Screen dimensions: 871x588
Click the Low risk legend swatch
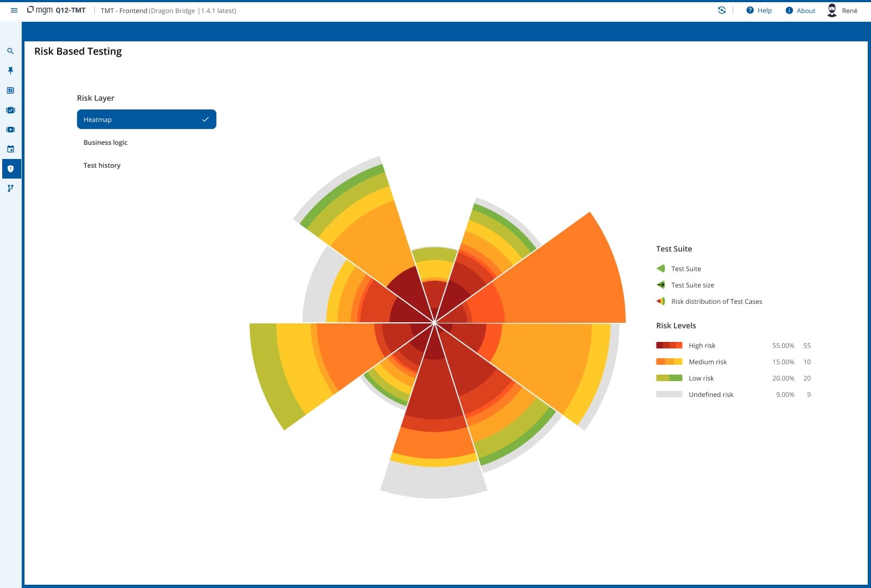tap(669, 378)
